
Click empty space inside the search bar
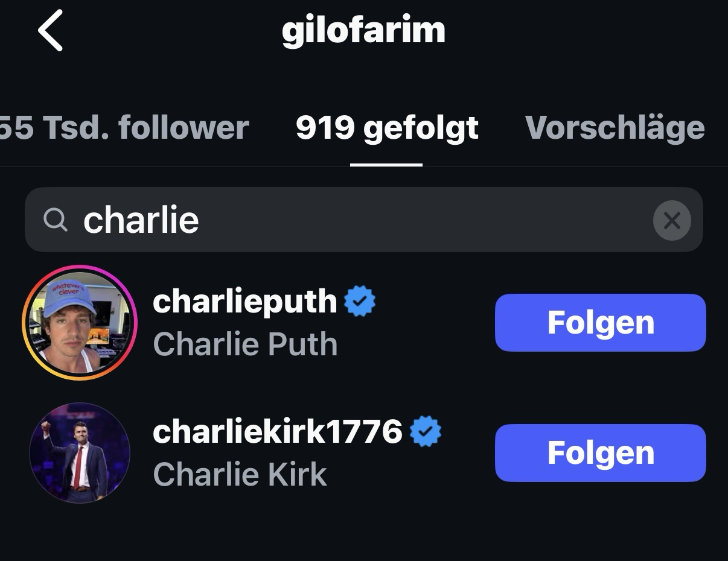click(x=423, y=220)
